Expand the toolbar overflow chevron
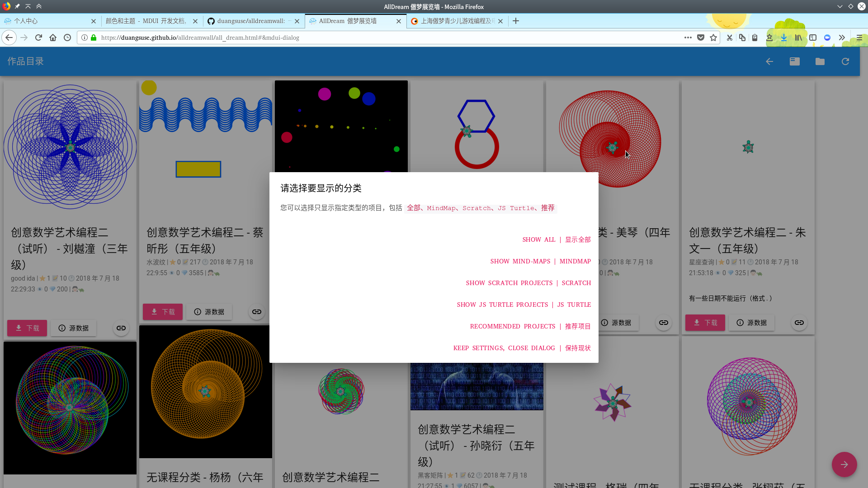868x488 pixels. (x=842, y=38)
